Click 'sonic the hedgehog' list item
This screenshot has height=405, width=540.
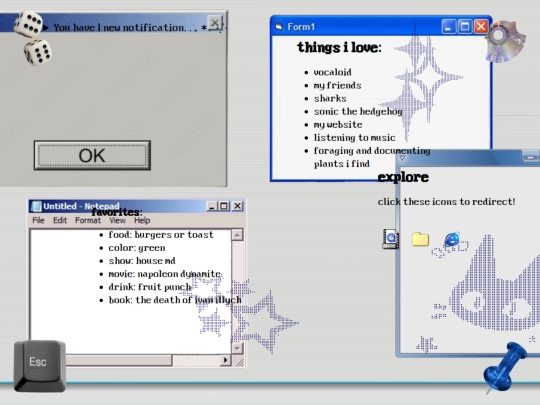click(358, 112)
